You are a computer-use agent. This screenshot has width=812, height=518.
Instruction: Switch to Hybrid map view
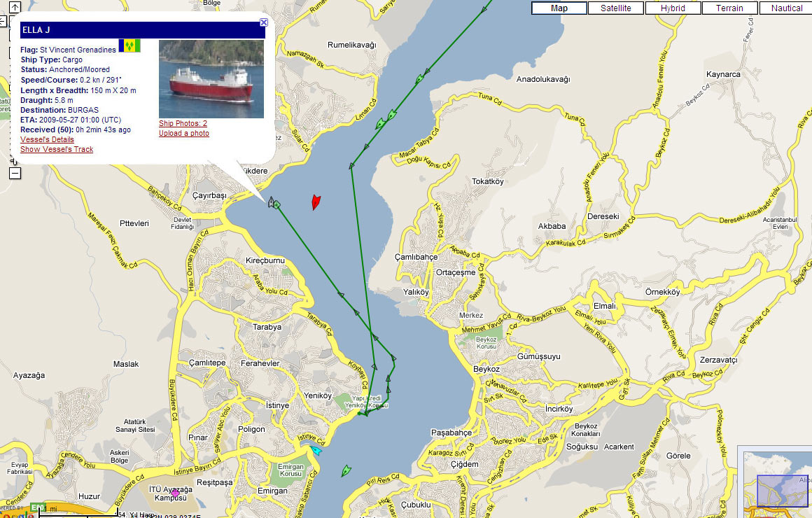pyautogui.click(x=673, y=8)
